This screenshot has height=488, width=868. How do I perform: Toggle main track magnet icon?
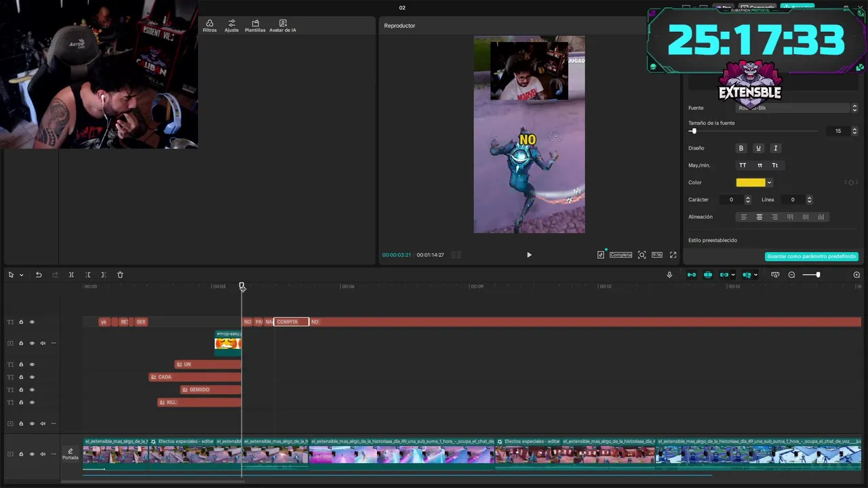tap(692, 274)
